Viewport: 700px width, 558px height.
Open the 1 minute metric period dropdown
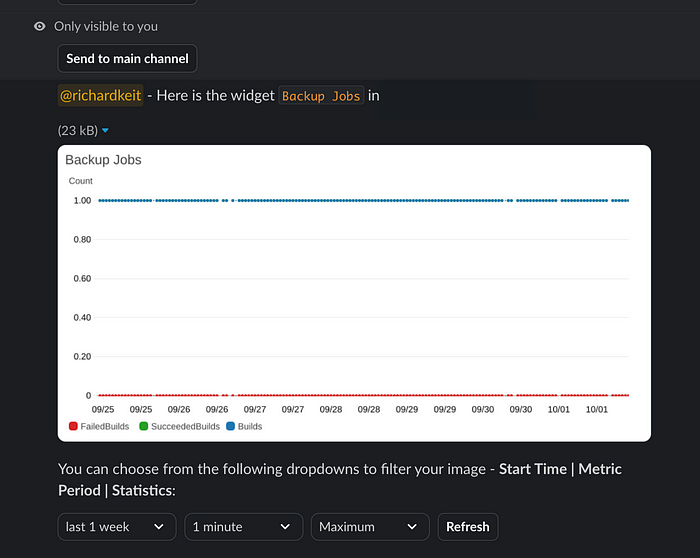[243, 527]
